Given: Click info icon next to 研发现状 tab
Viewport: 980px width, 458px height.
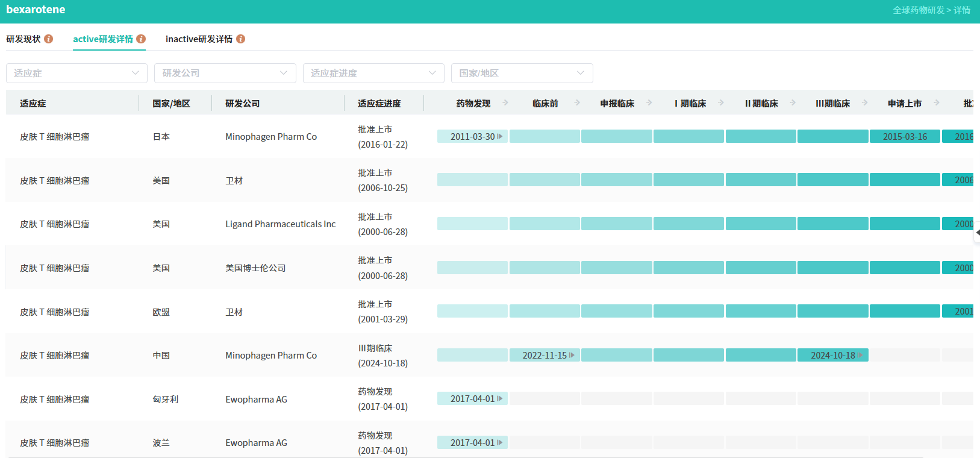Looking at the screenshot, I should [49, 39].
